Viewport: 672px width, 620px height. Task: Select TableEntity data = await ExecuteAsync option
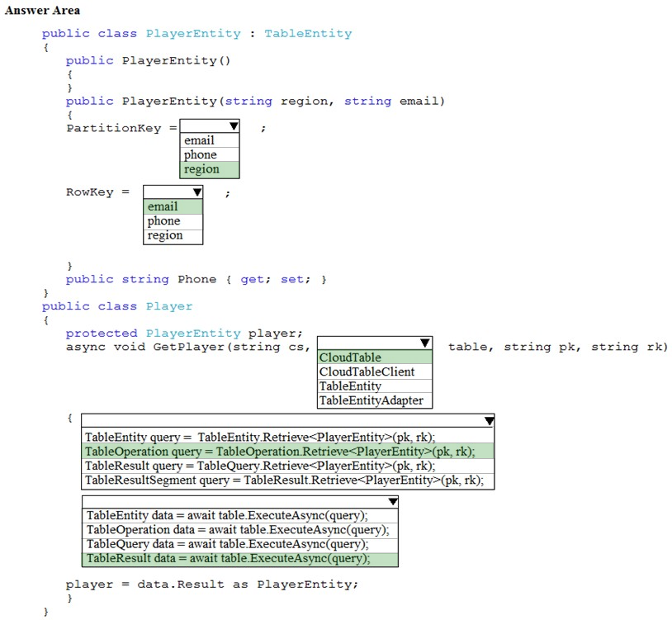tap(240, 515)
